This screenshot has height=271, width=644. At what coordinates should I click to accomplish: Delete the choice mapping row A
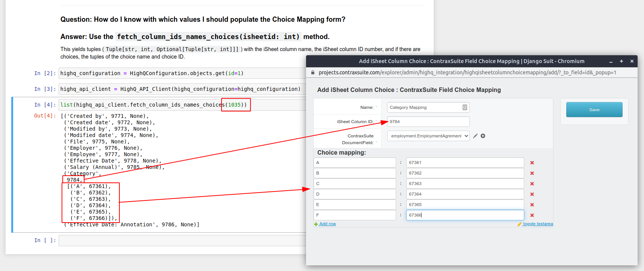(x=532, y=163)
